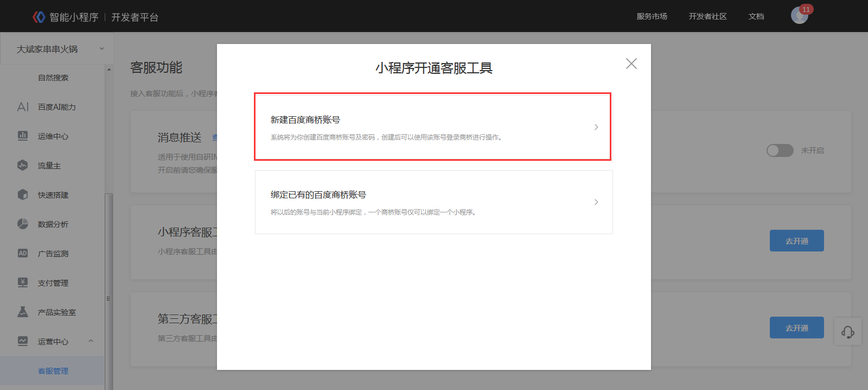868x390 pixels.
Task: Click the sidebar scroll up arrow
Action: [109, 70]
